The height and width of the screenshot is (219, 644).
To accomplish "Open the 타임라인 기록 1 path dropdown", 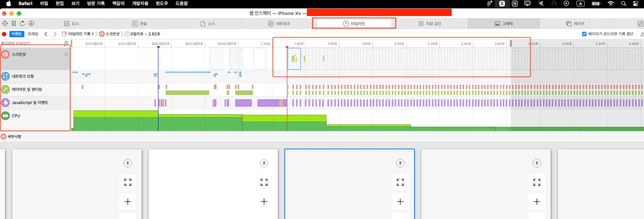I will point(78,34).
